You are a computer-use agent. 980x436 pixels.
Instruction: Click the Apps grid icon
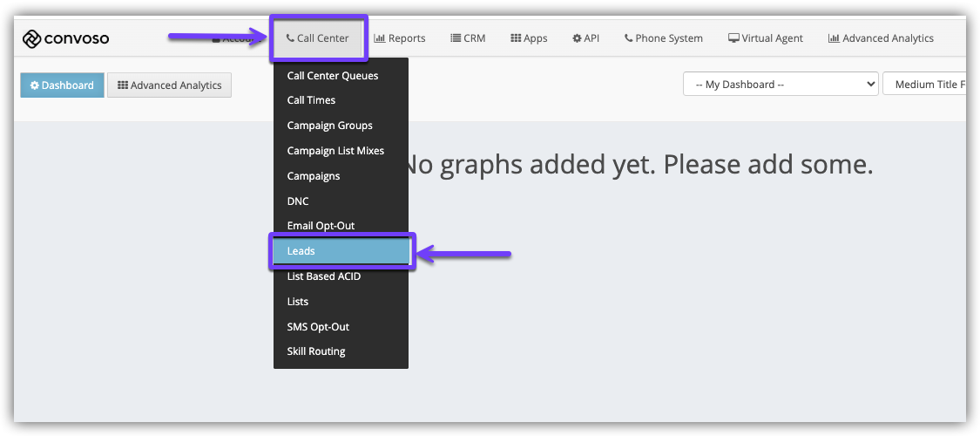coord(516,38)
